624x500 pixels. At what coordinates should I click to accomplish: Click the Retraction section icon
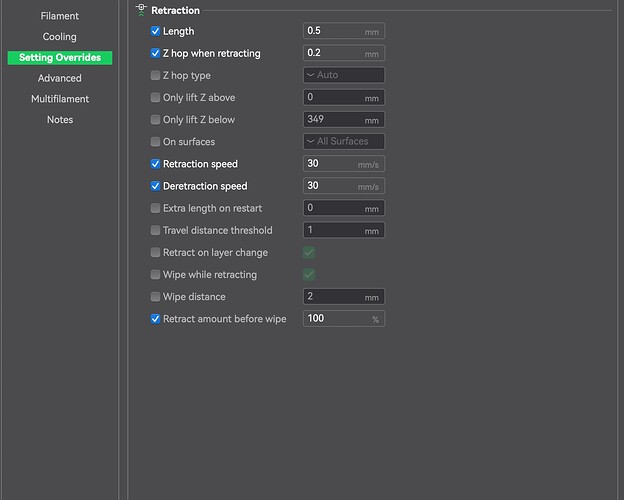click(x=141, y=10)
